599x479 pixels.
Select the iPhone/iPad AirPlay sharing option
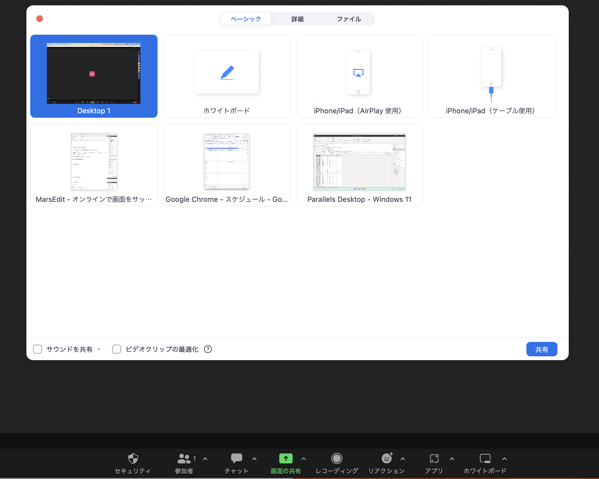tap(359, 76)
